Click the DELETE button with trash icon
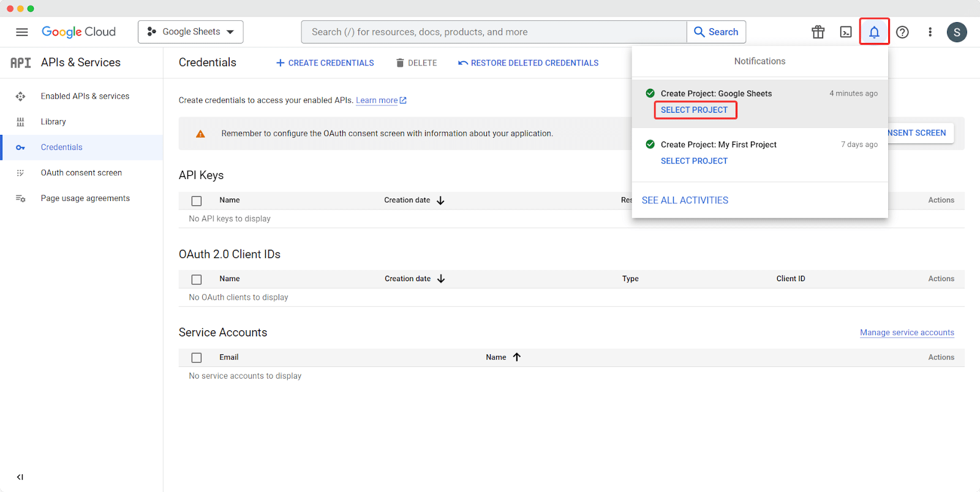This screenshot has height=492, width=980. tap(417, 63)
